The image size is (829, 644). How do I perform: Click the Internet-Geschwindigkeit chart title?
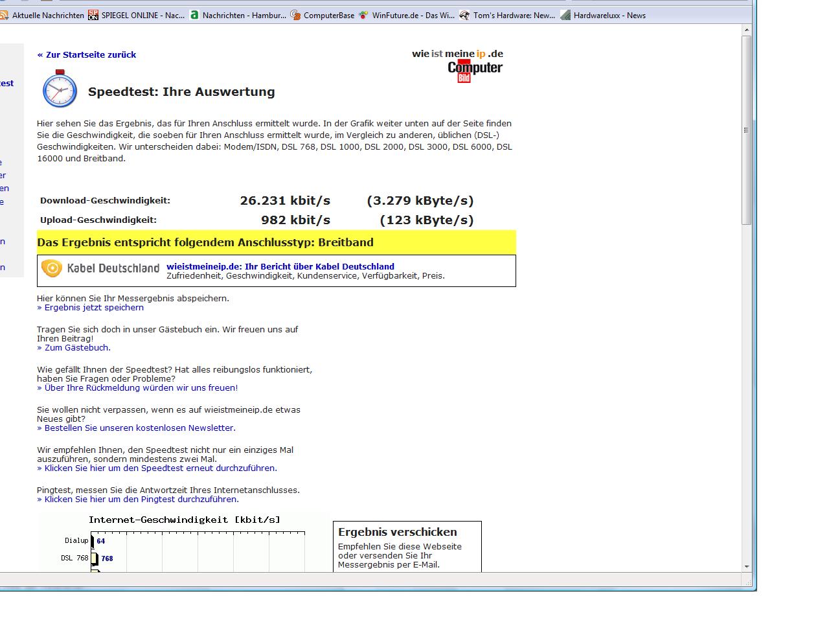tap(185, 520)
